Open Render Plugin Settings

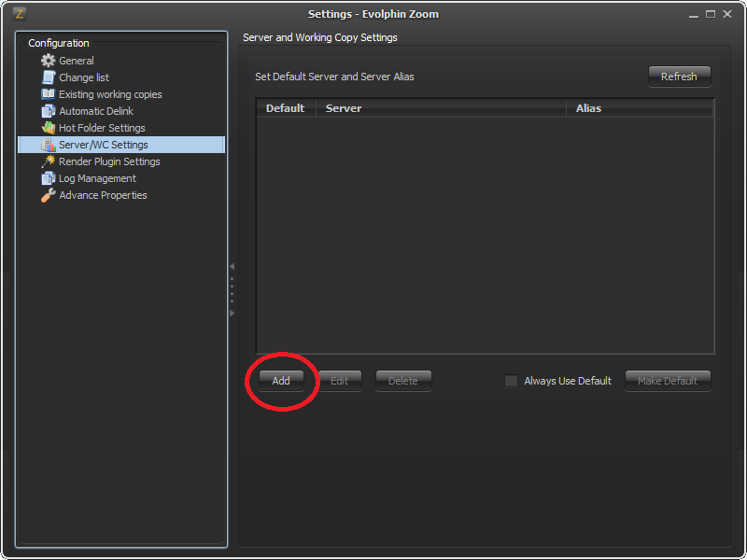(109, 161)
